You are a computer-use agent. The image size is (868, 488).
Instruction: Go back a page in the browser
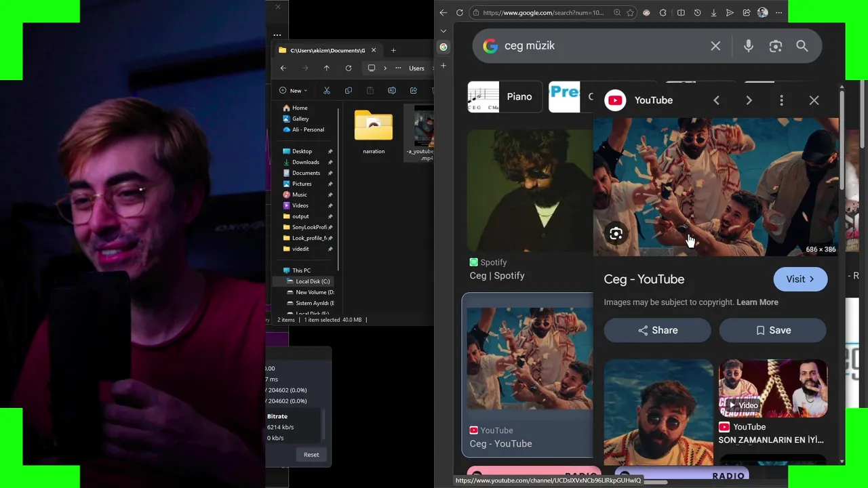tap(443, 12)
